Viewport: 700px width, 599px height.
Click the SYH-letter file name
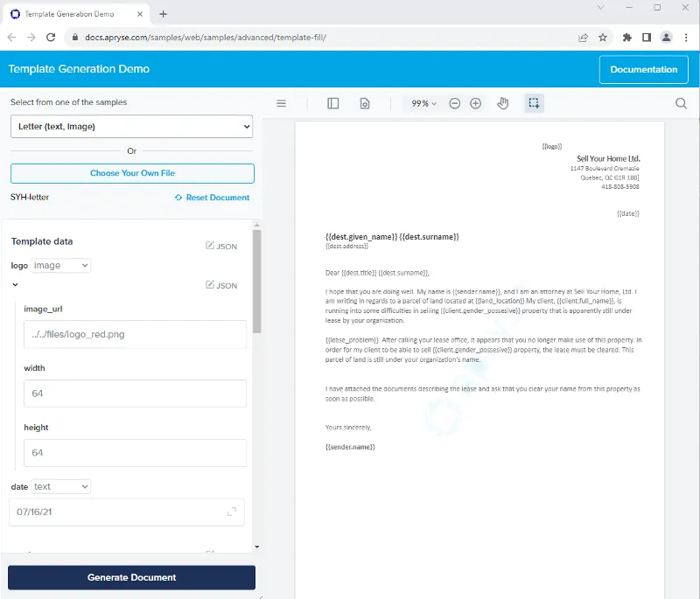coord(30,197)
